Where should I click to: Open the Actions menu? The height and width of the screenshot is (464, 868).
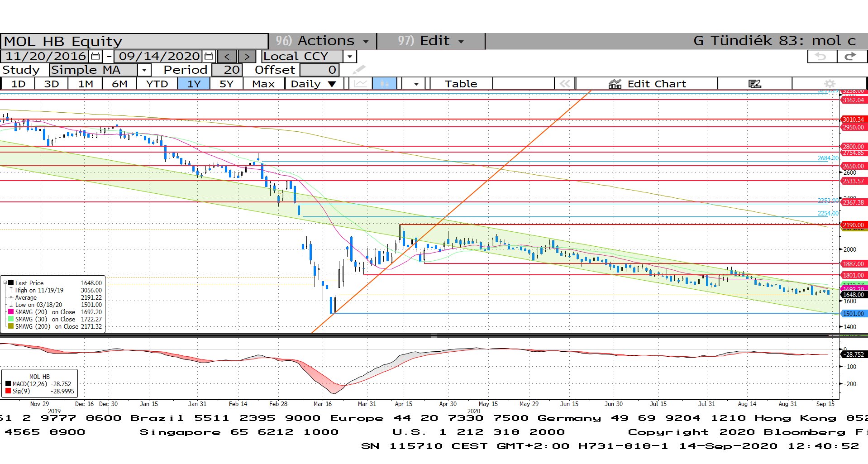point(322,41)
